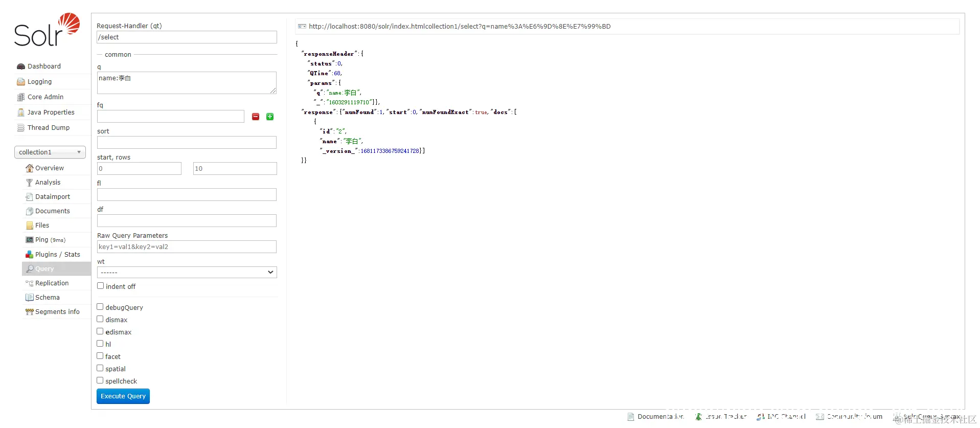Click the Logging sidebar icon

[x=21, y=82]
